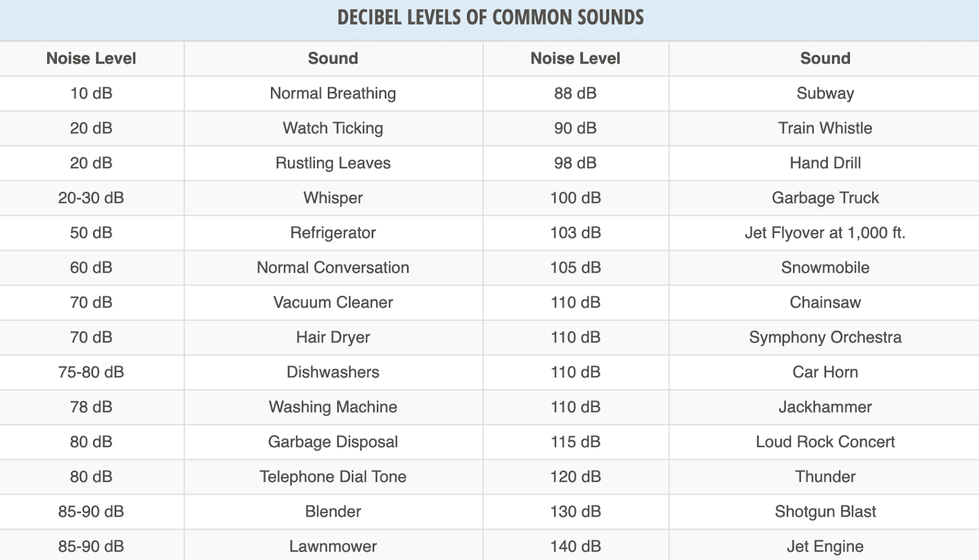
Task: Select the 'Telephone Dial Tone' cell
Action: (333, 477)
